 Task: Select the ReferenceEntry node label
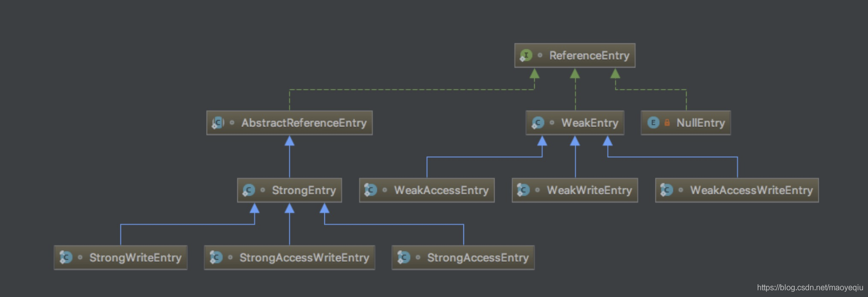[589, 55]
